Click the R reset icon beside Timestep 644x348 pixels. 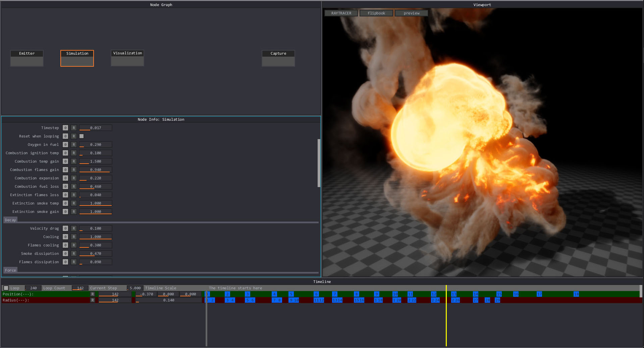pyautogui.click(x=74, y=128)
